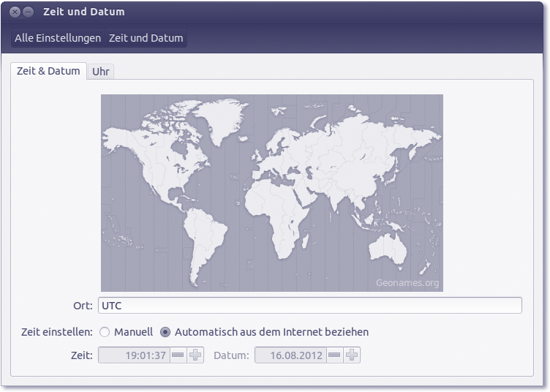The image size is (550, 392).
Task: Go back to Alle Einstellungen
Action: pos(58,38)
